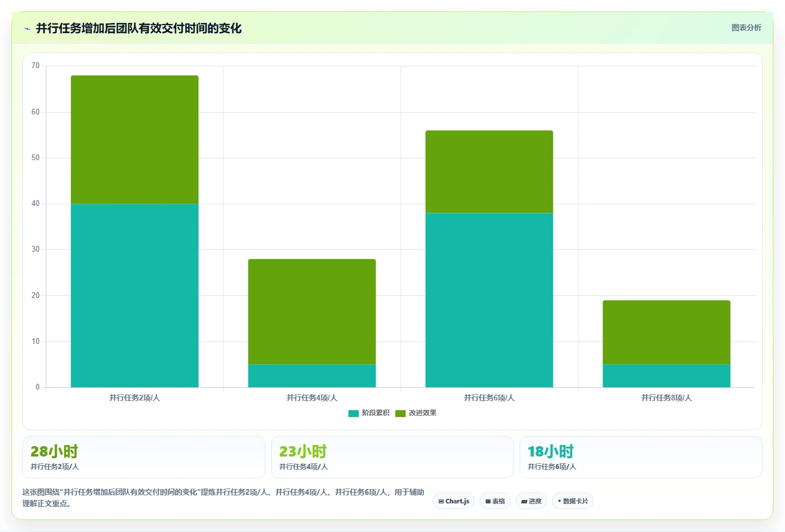Click teal 阶段累积 bar for 并行任务8项/人
Image resolution: width=785 pixels, height=532 pixels.
point(667,376)
